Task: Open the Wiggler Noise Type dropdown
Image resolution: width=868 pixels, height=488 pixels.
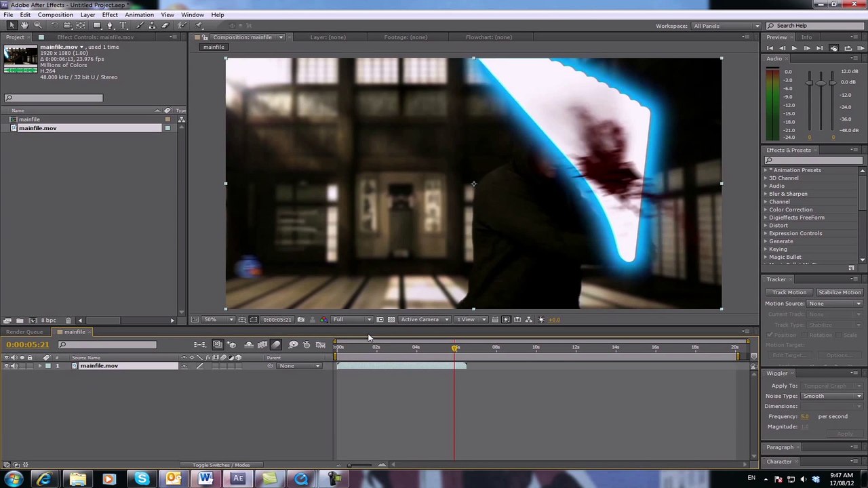Action: point(831,396)
